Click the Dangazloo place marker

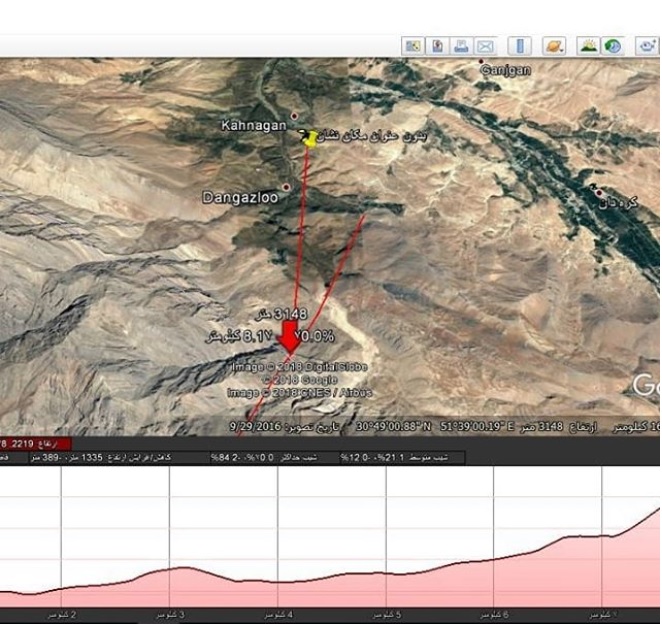(287, 187)
